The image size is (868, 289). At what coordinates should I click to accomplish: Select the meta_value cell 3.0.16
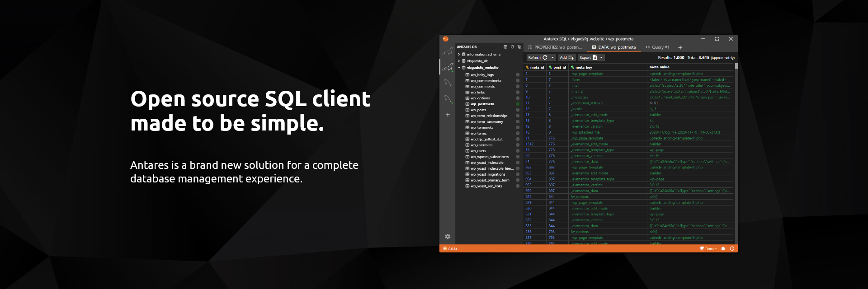pos(690,156)
